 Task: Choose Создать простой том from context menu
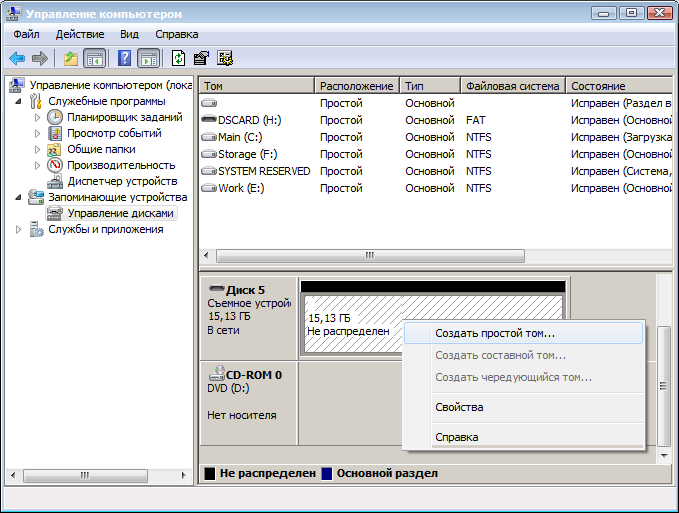(x=494, y=333)
